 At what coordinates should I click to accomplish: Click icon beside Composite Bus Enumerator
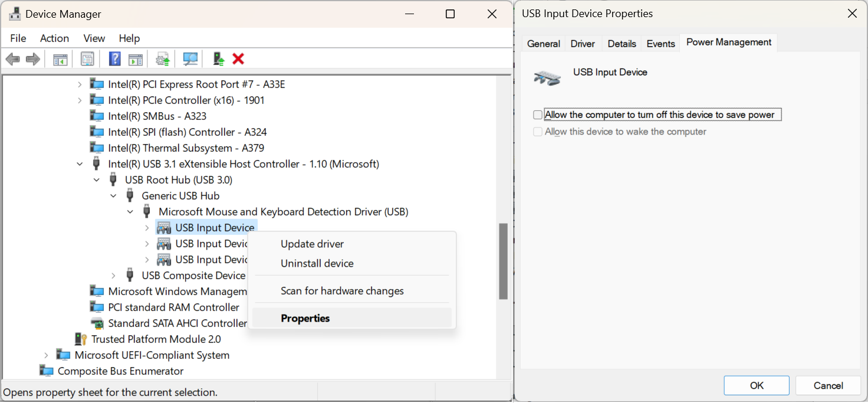point(46,371)
